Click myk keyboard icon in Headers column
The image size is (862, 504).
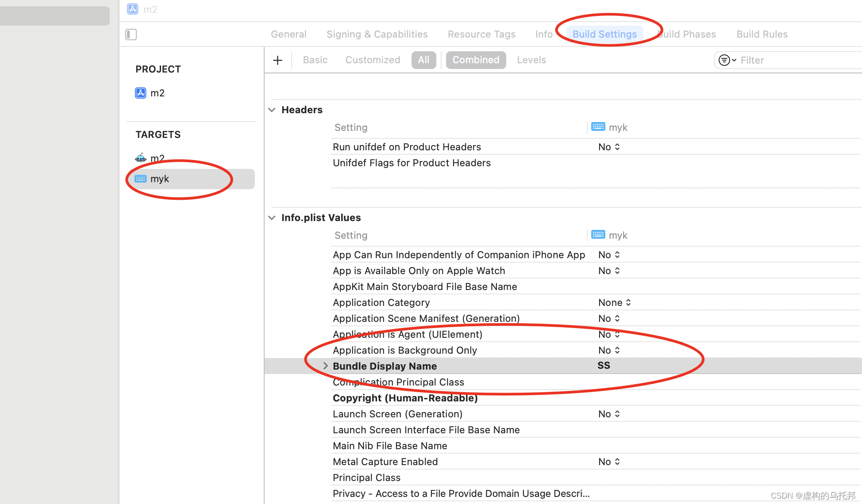coord(598,127)
